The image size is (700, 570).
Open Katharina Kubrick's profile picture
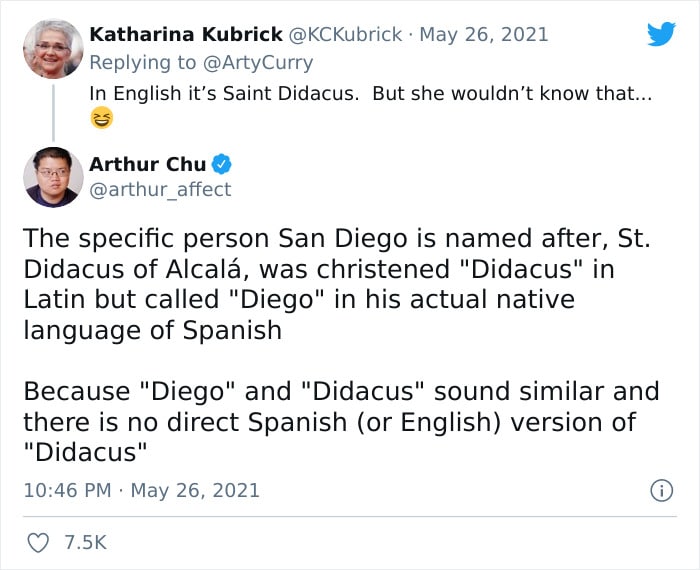[x=53, y=49]
